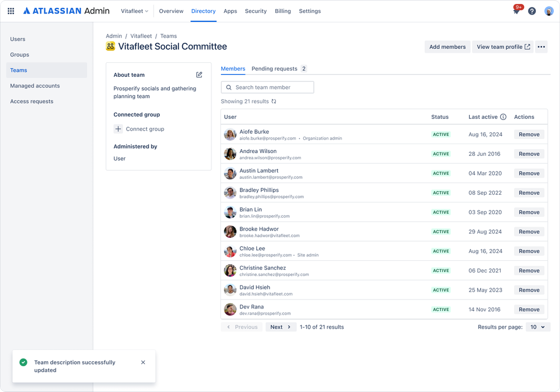
Task: Remove Brooke Hadwor from the team
Action: click(529, 232)
